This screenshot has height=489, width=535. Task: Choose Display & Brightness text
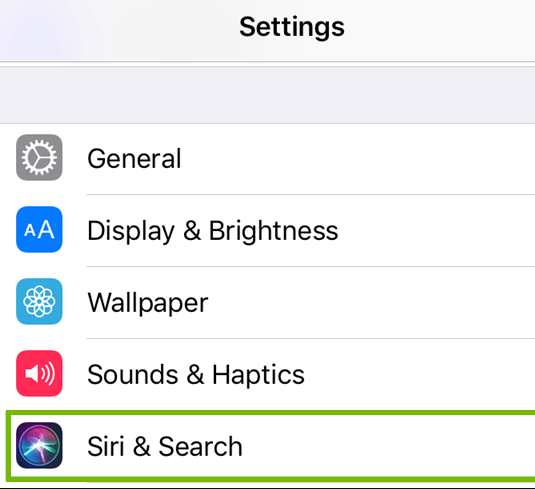213,231
